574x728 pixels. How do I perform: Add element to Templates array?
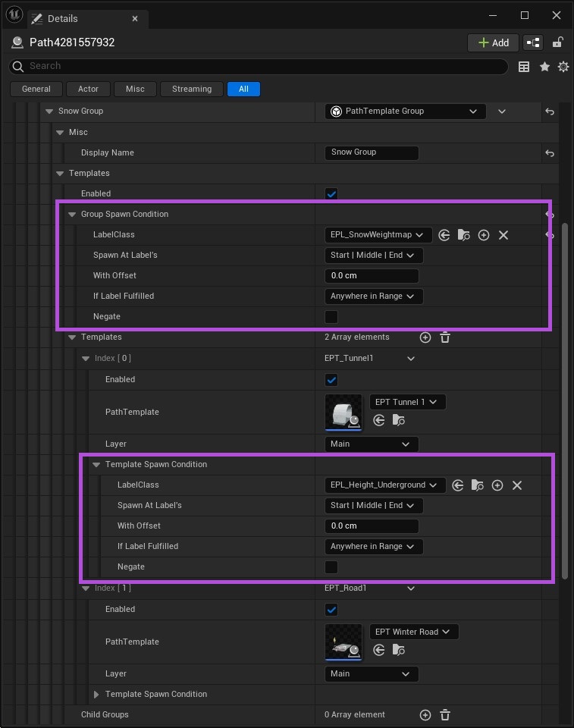click(x=425, y=337)
